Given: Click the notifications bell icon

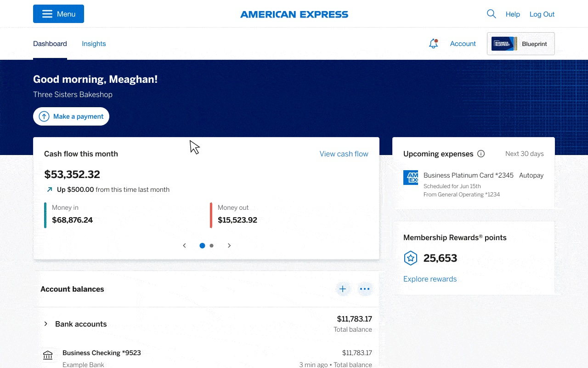Looking at the screenshot, I should (x=432, y=43).
